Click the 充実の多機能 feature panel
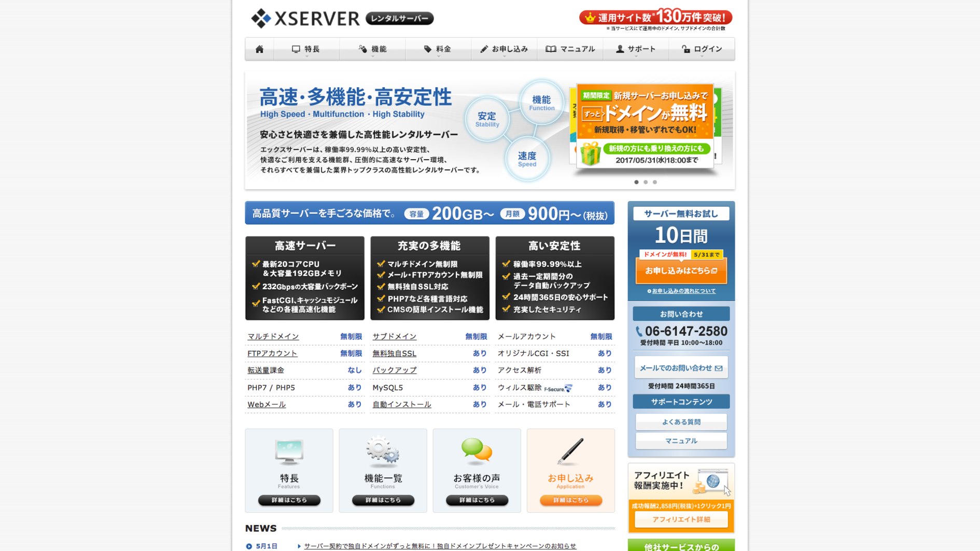The height and width of the screenshot is (551, 980). [429, 278]
